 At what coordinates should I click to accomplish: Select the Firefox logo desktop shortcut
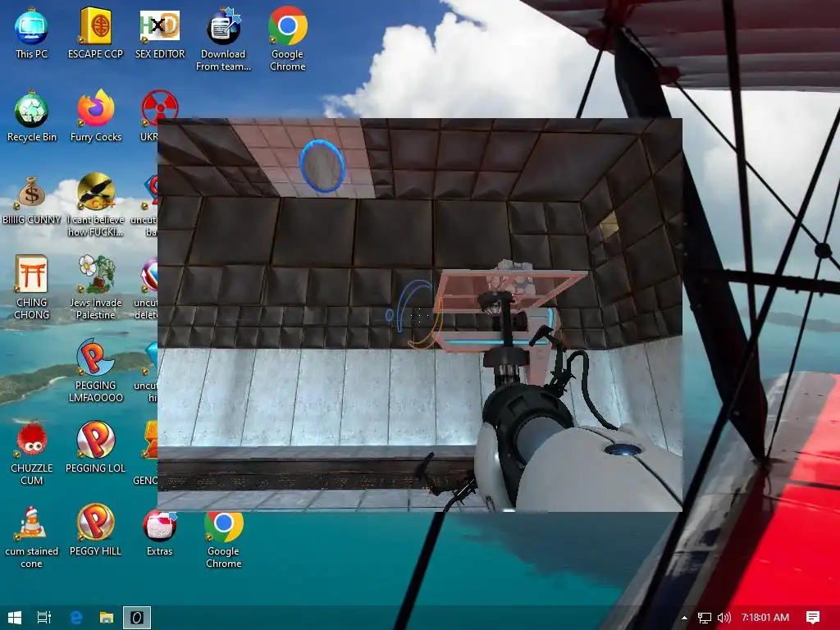point(95,116)
